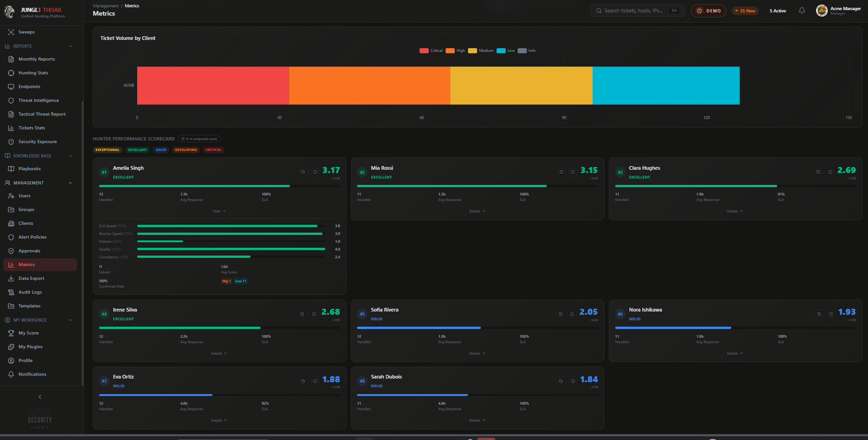The width and height of the screenshot is (868, 440).
Task: Click the info icon on Nora Ishikawa's card
Action: click(x=831, y=314)
